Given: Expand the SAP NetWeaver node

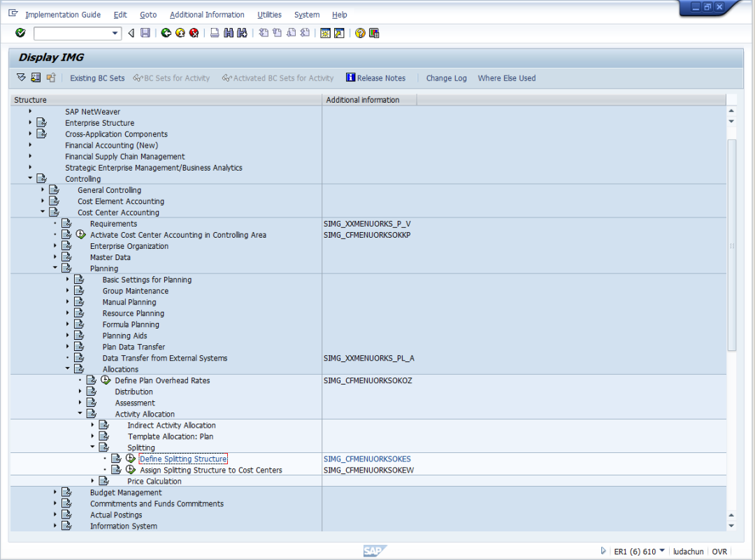Looking at the screenshot, I should click(30, 111).
